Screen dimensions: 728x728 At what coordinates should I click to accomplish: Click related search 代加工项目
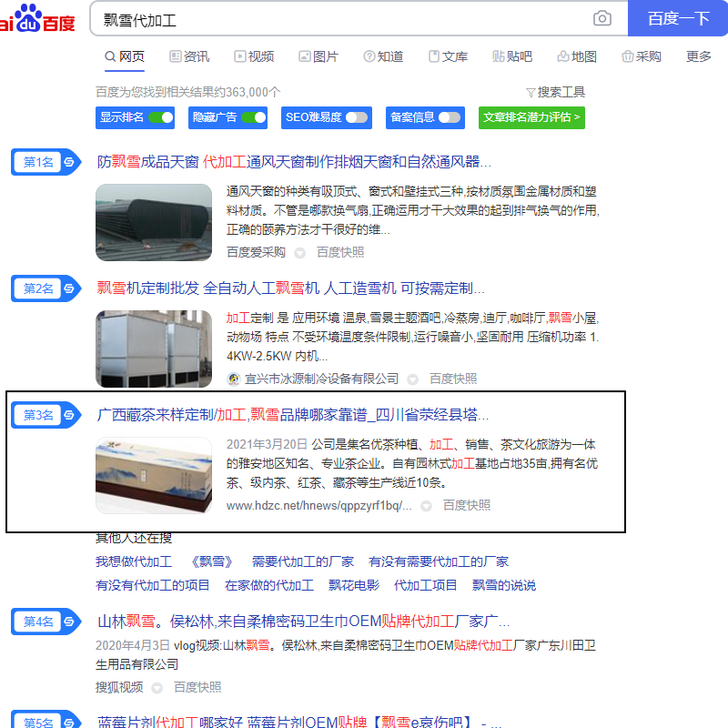pos(425,585)
